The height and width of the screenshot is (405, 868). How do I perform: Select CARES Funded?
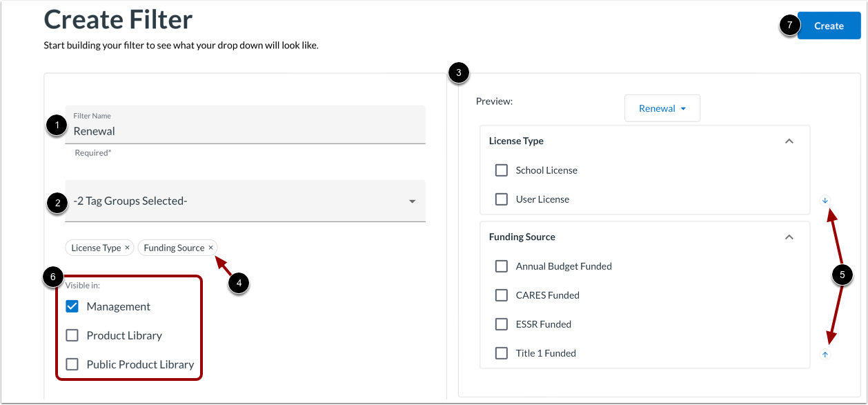point(501,295)
